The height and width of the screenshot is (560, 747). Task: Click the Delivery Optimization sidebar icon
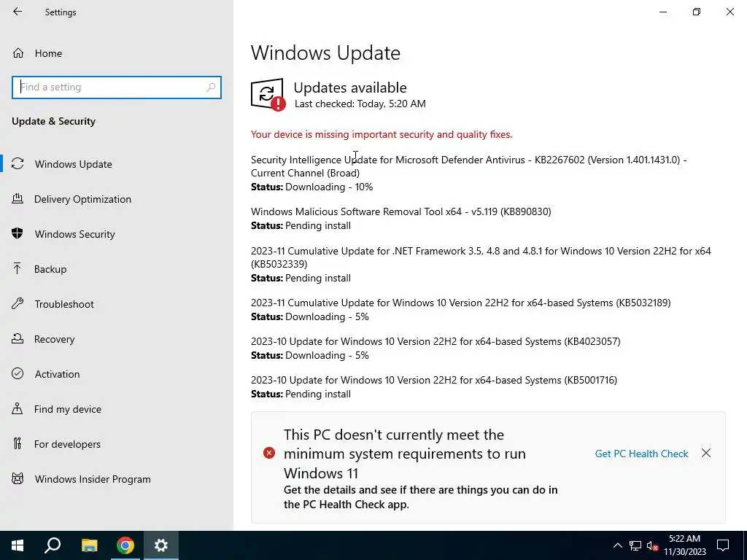pyautogui.click(x=18, y=198)
